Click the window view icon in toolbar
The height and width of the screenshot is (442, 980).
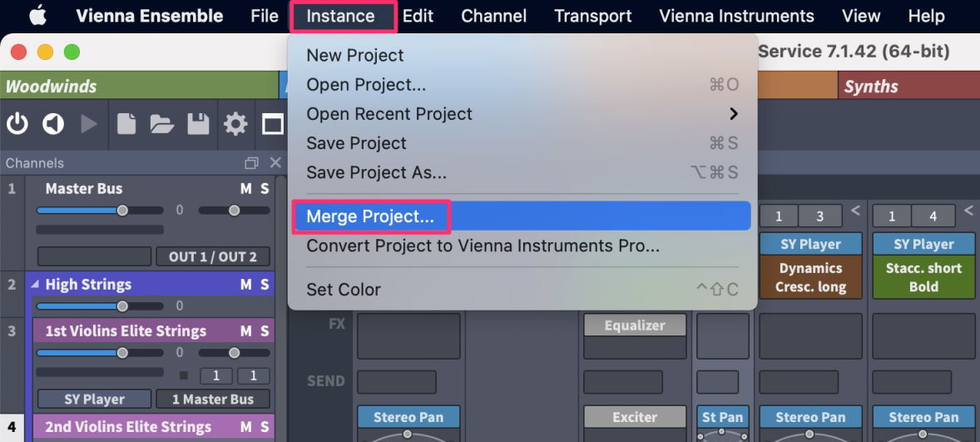point(273,124)
